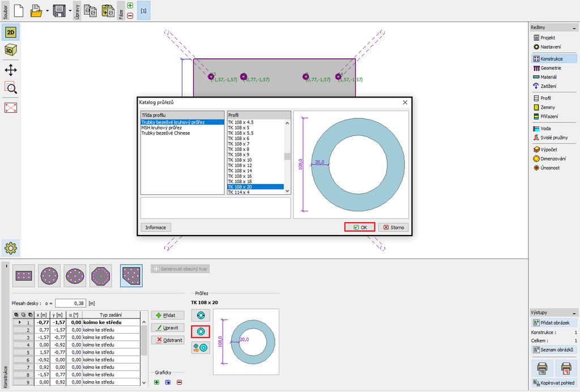
Task: Remove construction stage with red minus
Action: pos(130,15)
